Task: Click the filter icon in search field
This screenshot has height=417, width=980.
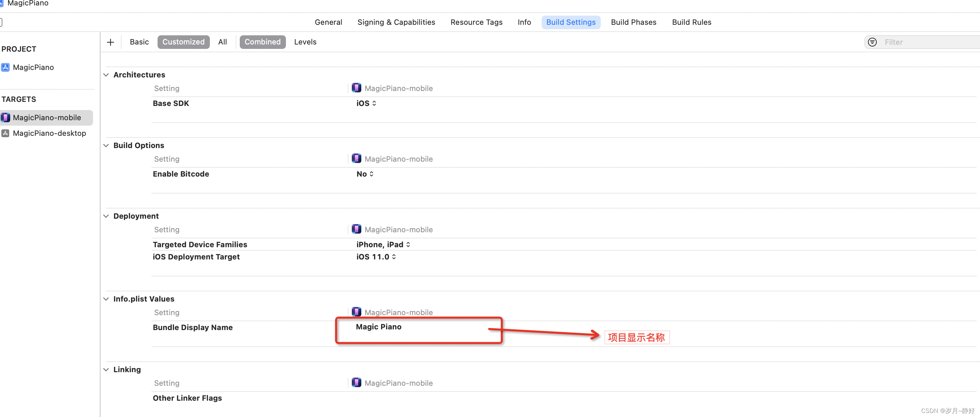Action: [x=872, y=42]
